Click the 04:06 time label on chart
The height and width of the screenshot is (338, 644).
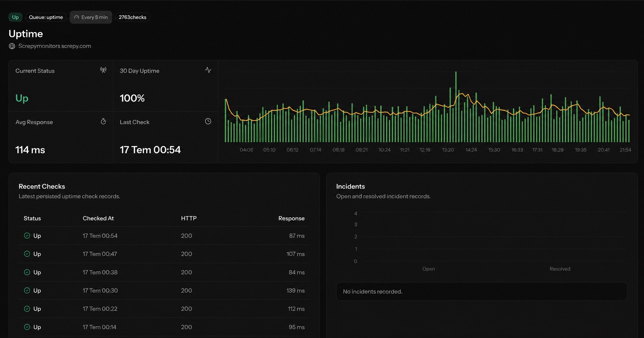[x=246, y=150]
